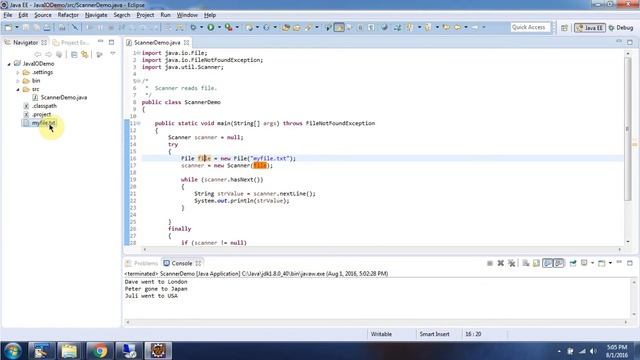Click the Pin Console icon
Viewport: 640px width, 360px height.
pos(573,263)
